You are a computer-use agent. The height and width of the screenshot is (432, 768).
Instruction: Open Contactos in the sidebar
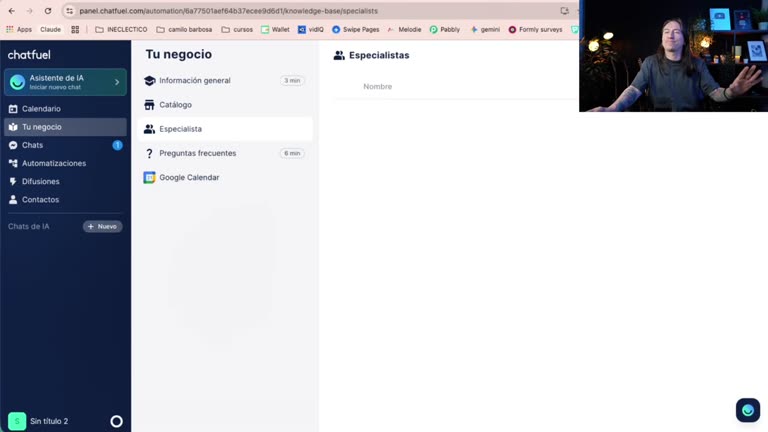tap(65, 199)
